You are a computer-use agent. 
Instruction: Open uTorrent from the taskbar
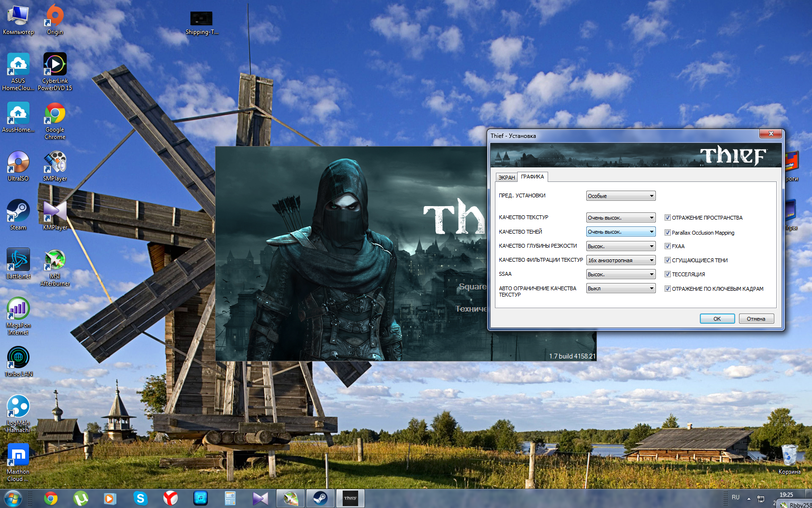tap(81, 498)
